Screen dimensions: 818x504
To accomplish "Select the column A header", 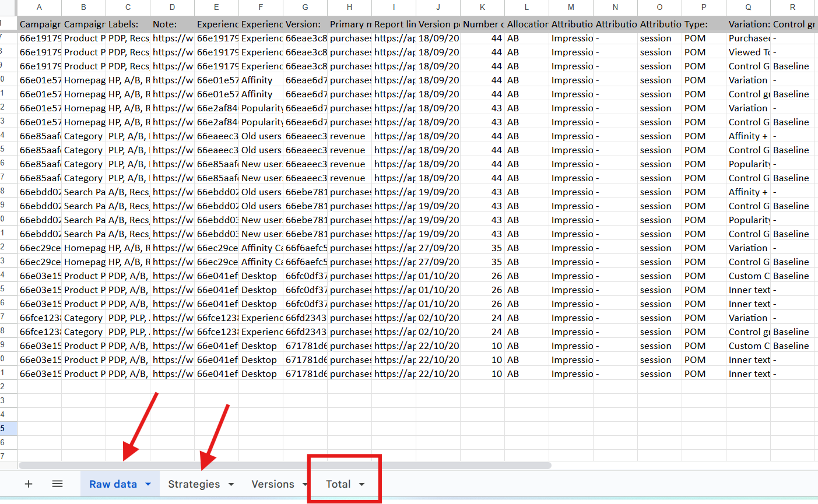I will tap(39, 7).
